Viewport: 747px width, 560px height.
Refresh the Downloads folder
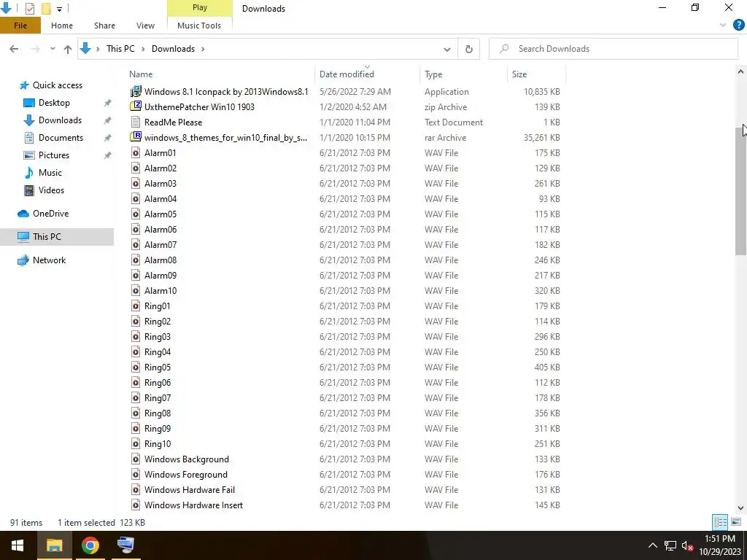(x=469, y=49)
